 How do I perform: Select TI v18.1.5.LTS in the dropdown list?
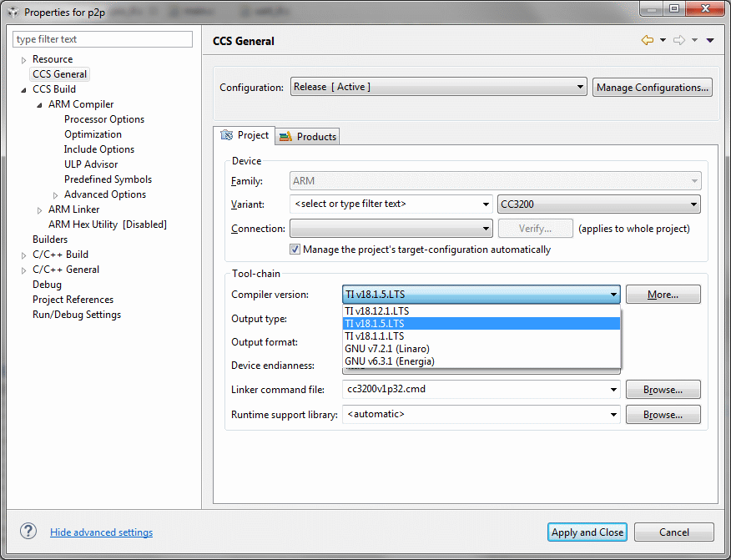pos(481,324)
